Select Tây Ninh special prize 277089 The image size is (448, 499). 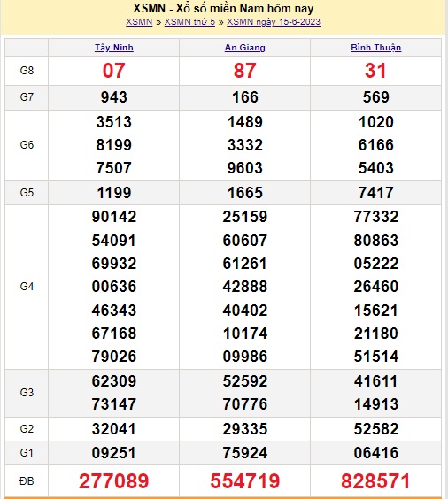click(x=114, y=480)
